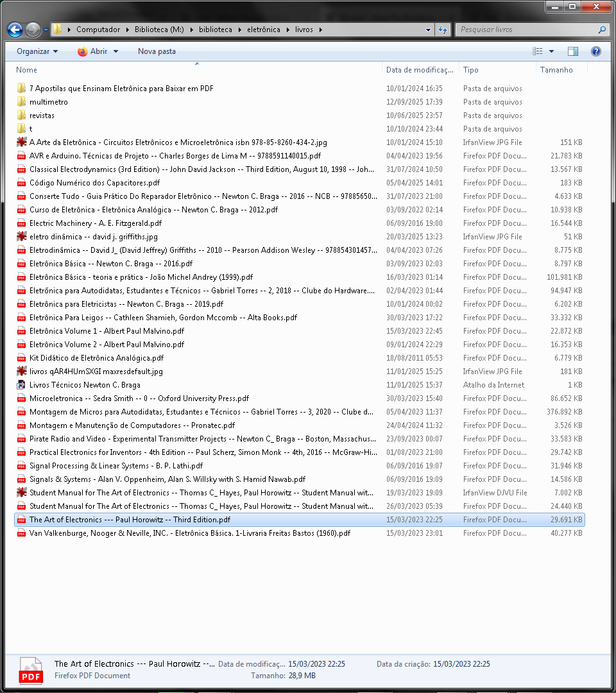Click the Abrir button with Firefox icon
This screenshot has height=693, width=616.
92,51
